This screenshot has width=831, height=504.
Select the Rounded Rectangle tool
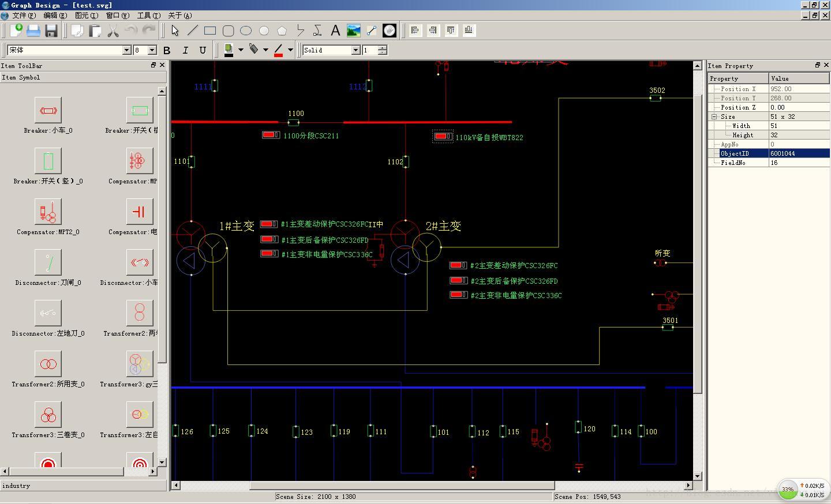tap(228, 31)
